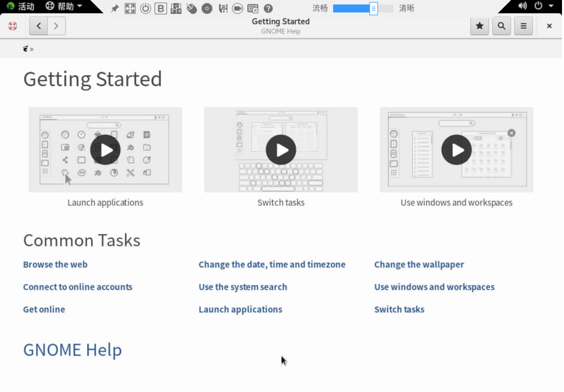Go back using the left arrow button

38,26
